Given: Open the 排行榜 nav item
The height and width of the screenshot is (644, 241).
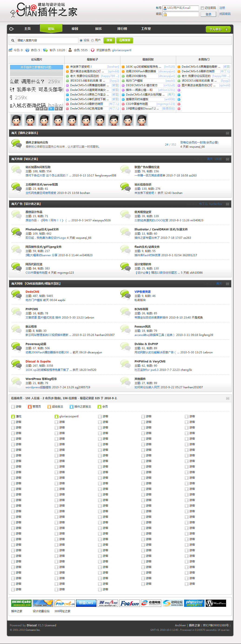Looking at the screenshot, I should pyautogui.click(x=122, y=29).
